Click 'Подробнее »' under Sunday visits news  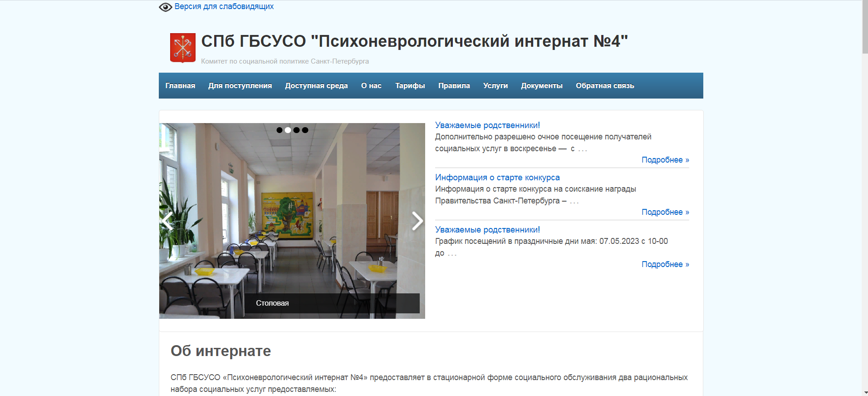(x=665, y=160)
